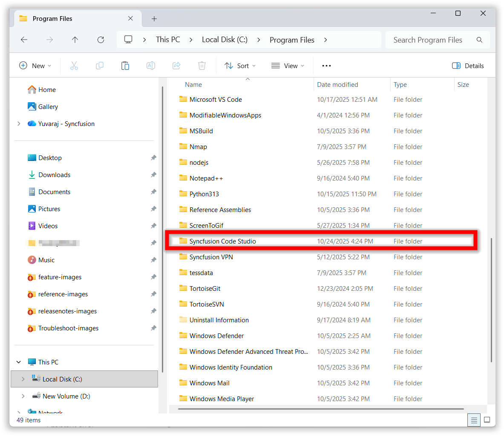This screenshot has height=436, width=504.
Task: Expand the New Volume (D:) tree node
Action: pyautogui.click(x=23, y=396)
